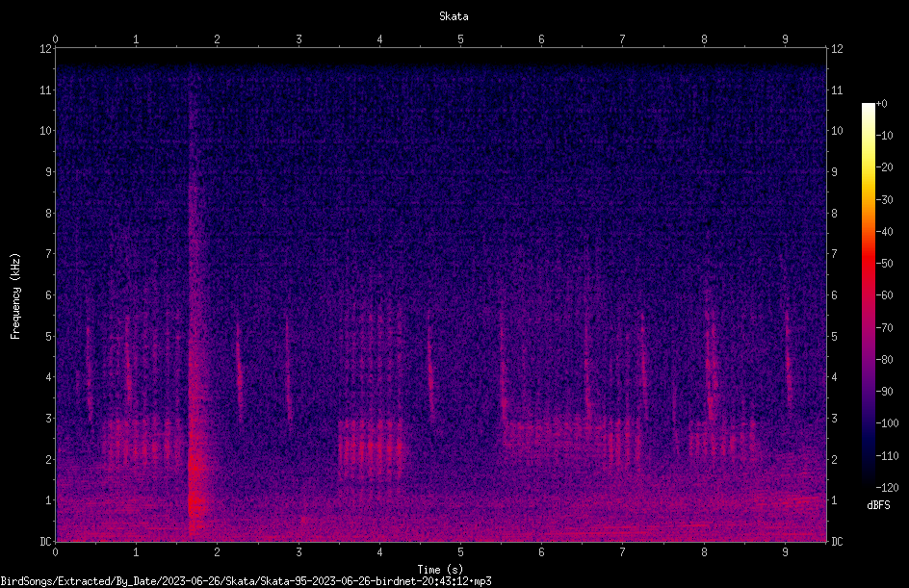Click the '-50' value on the dBFS scale
The width and height of the screenshot is (909, 588).
click(x=884, y=264)
